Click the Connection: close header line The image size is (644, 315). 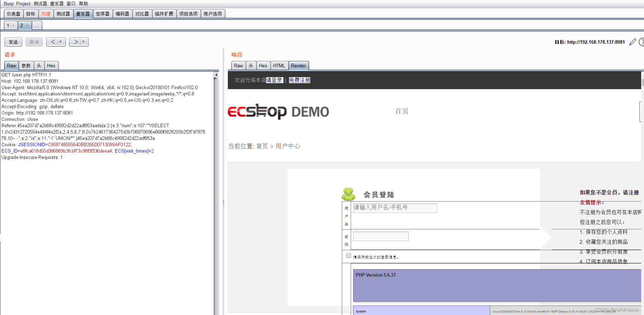tap(20, 119)
